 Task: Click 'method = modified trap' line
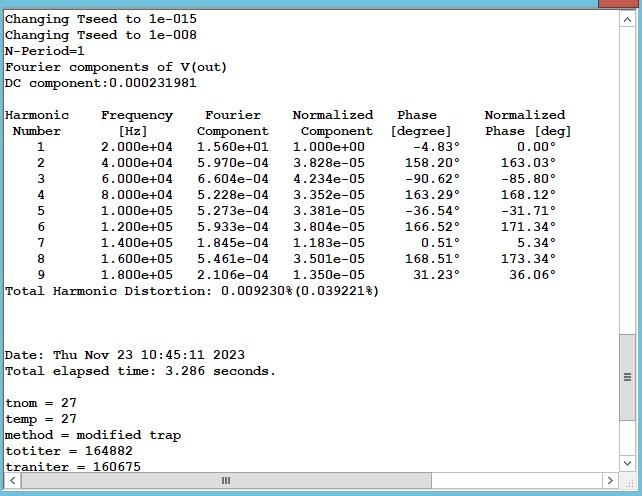93,435
